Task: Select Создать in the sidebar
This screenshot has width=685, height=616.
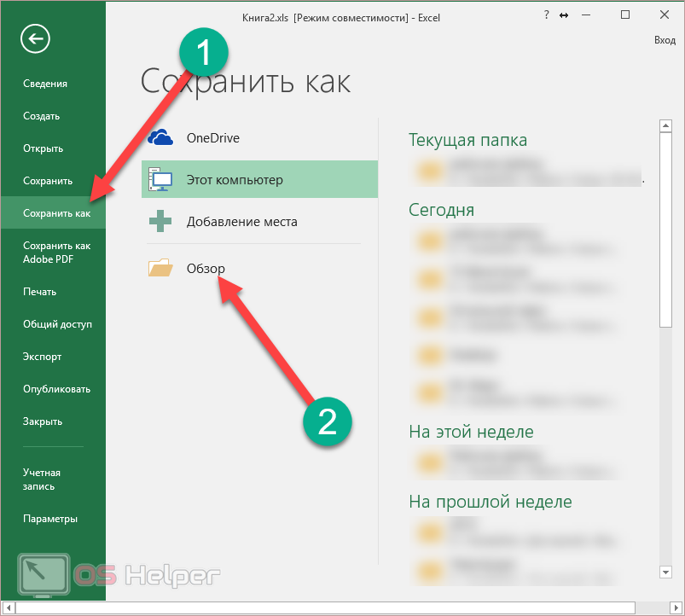Action: pyautogui.click(x=42, y=116)
